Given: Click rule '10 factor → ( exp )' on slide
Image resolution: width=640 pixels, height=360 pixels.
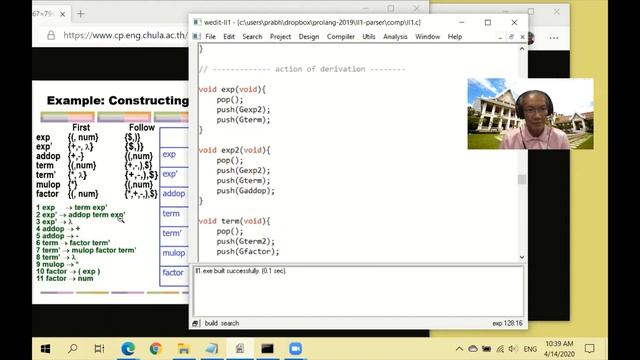Looking at the screenshot, I should click(68, 271).
